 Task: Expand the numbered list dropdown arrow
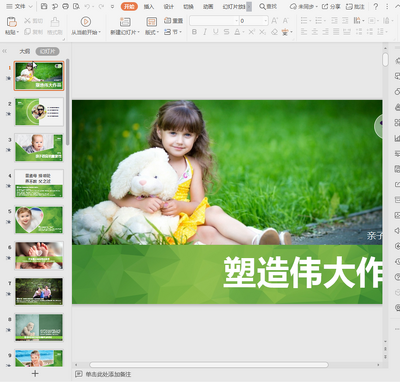325,21
